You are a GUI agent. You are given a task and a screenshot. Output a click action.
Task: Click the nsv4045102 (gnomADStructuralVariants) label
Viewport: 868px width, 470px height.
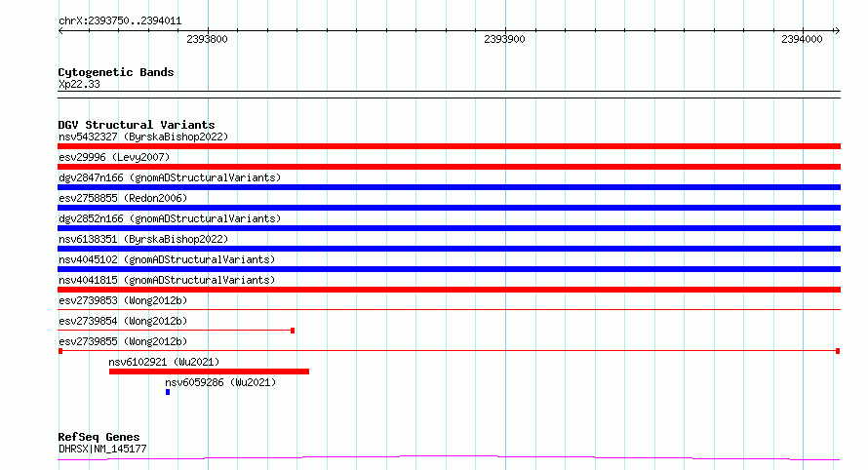(x=167, y=259)
